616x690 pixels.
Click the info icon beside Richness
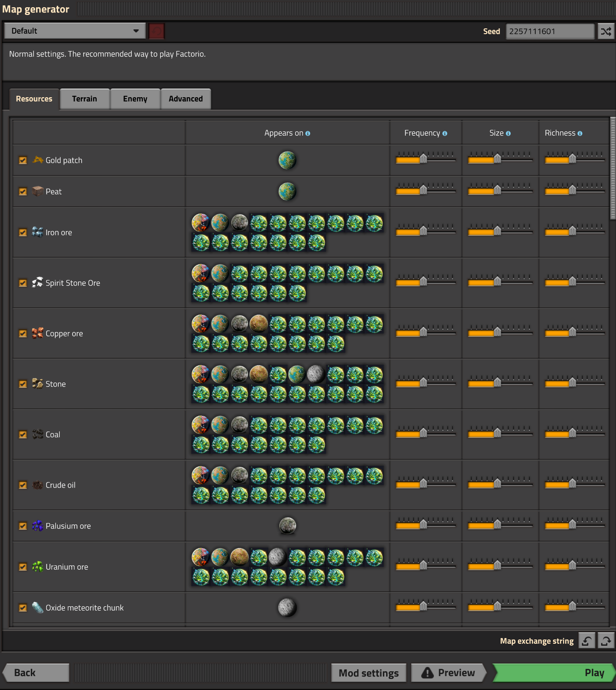(x=580, y=133)
